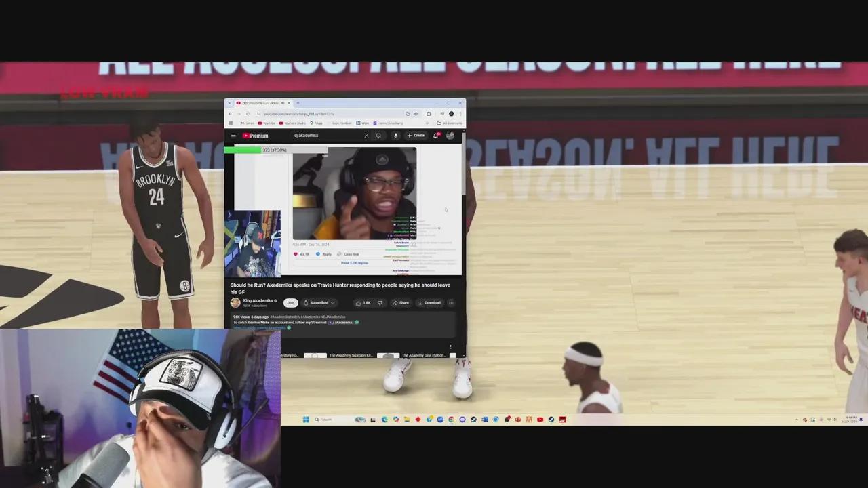Open the All Bookmarks folder
868x488 pixels.
(450, 123)
